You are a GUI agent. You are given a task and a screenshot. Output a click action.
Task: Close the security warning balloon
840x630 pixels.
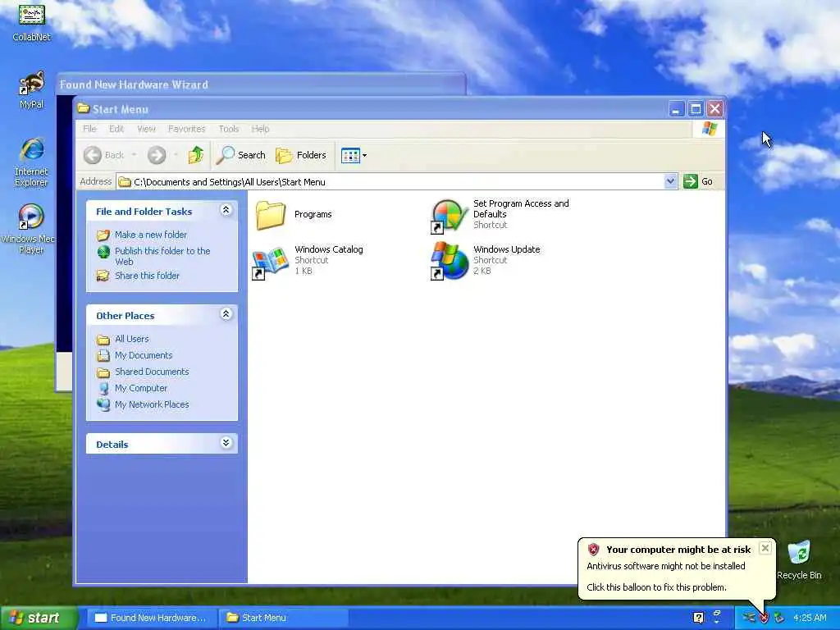tap(765, 548)
